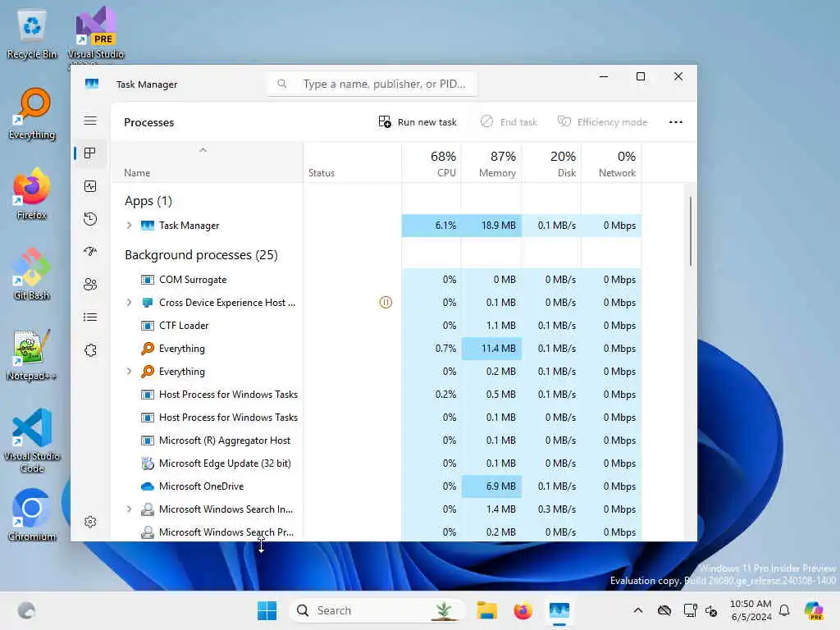
Task: Select Microsoft Edge Update (32 bit) row
Action: pyautogui.click(x=376, y=463)
